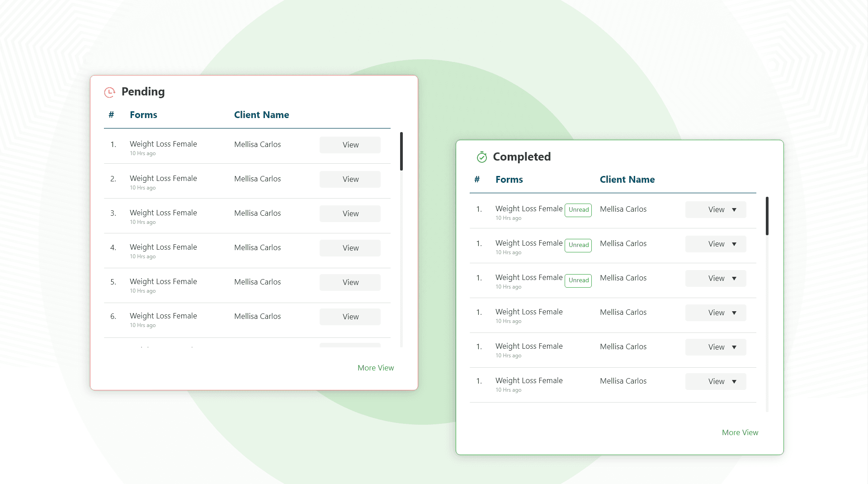868x484 pixels.
Task: Select Weight Loss Female in Pending row 6
Action: click(163, 316)
